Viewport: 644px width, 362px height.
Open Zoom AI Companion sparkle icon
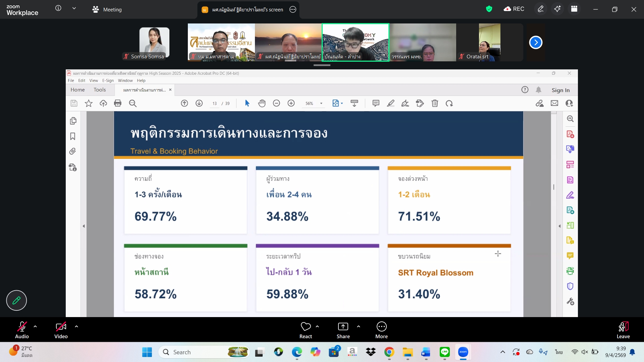pyautogui.click(x=557, y=9)
